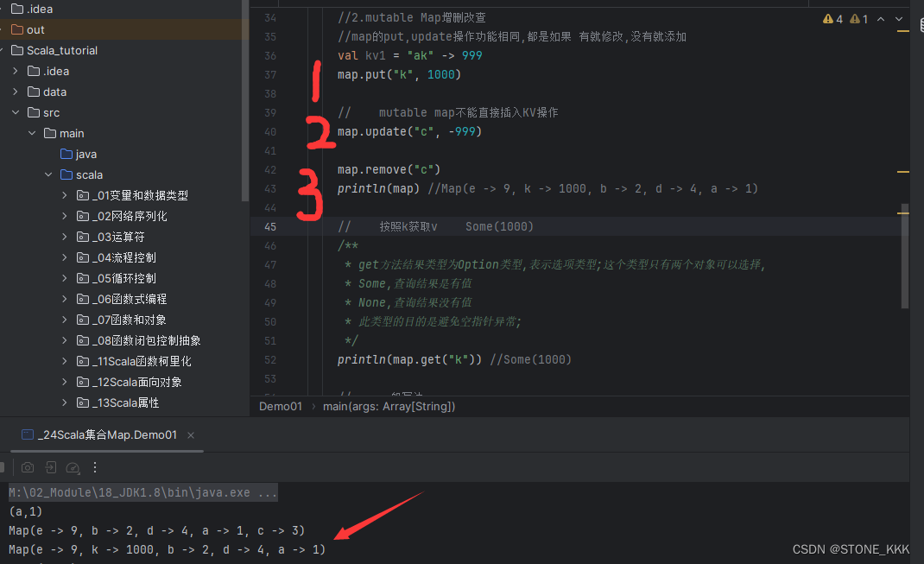The height and width of the screenshot is (564, 924).
Task: Jump to previous warning using the up chevron
Action: [881, 18]
